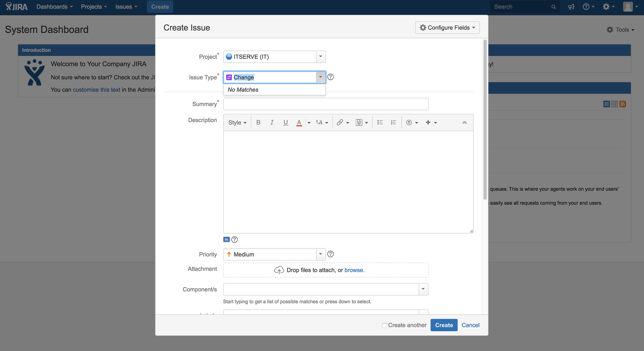Open help icon below description

[235, 239]
